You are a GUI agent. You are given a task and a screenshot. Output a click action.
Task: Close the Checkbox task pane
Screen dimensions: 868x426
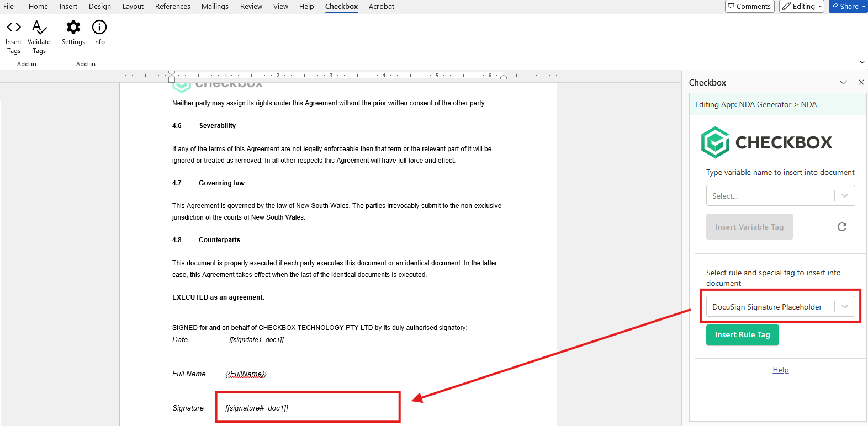click(861, 82)
